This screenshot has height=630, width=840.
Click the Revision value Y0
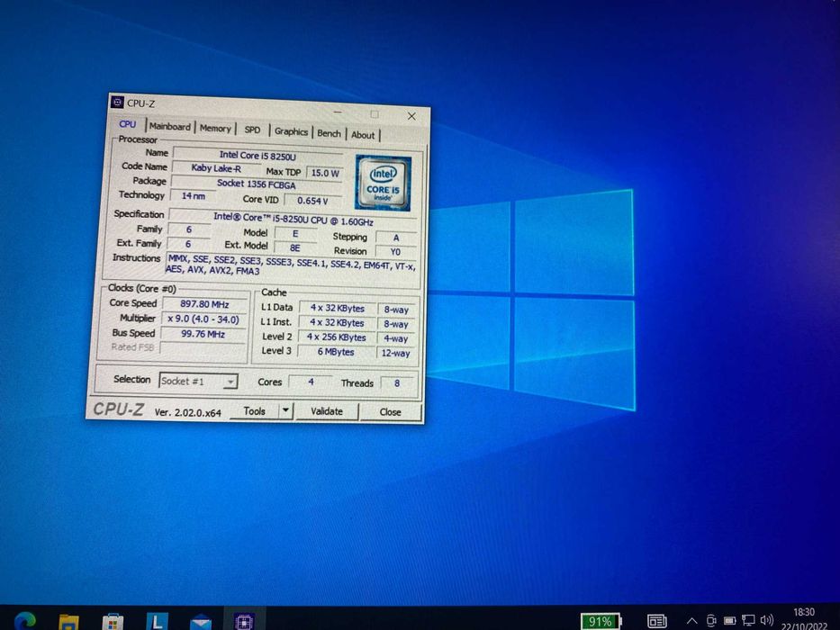(395, 252)
